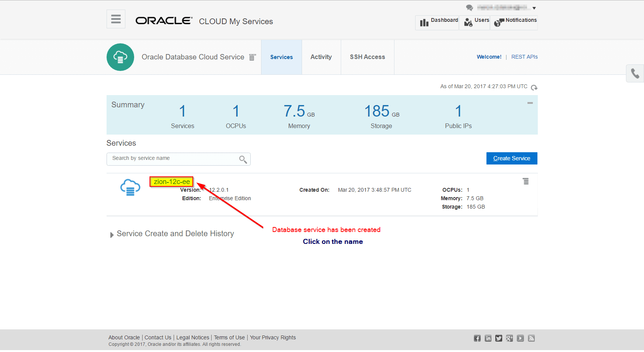Click the CLOUD My Services title
Viewport: 644px width, 352px height.
pos(236,21)
